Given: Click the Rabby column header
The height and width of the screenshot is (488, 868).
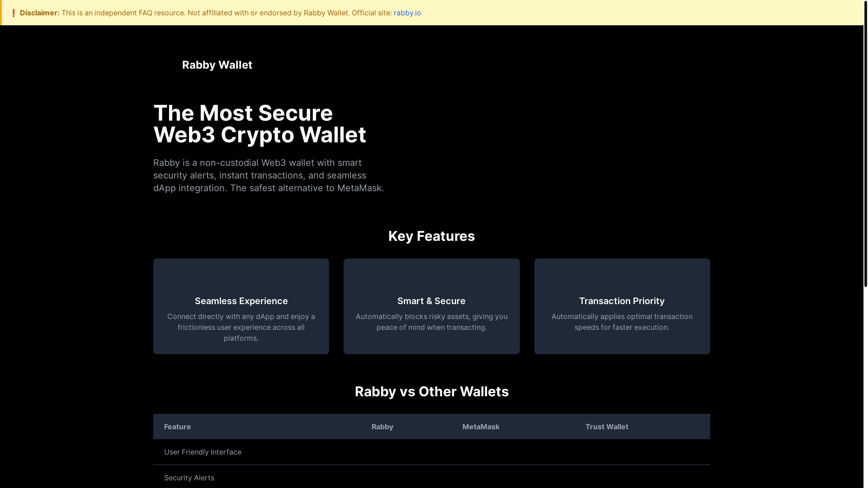Looking at the screenshot, I should 382,427.
